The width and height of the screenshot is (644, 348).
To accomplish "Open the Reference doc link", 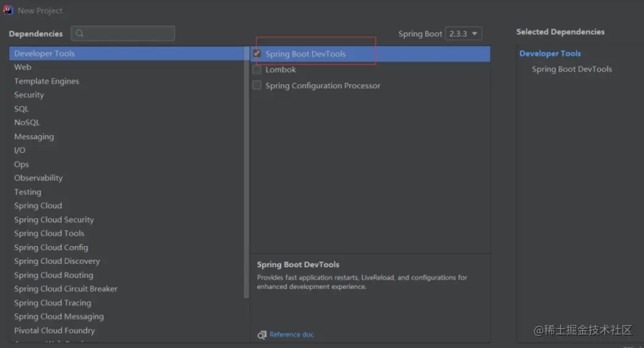I will pyautogui.click(x=292, y=334).
